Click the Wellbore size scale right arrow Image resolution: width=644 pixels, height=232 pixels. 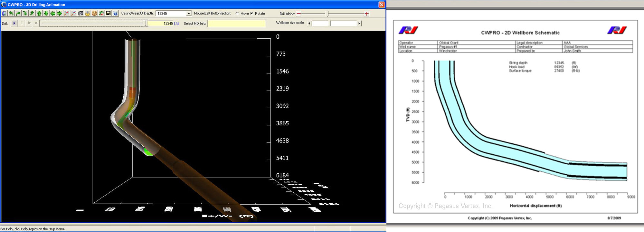pyautogui.click(x=359, y=23)
